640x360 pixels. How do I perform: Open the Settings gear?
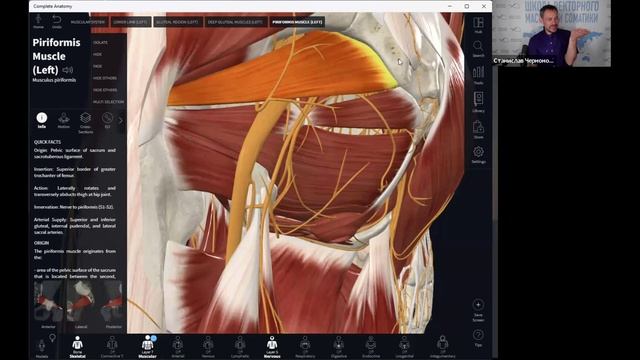point(478,155)
